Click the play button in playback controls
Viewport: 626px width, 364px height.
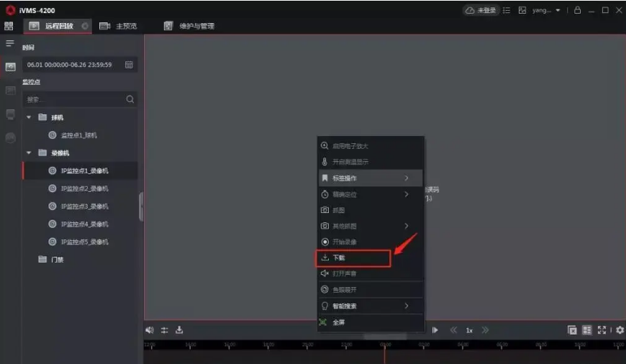435,330
